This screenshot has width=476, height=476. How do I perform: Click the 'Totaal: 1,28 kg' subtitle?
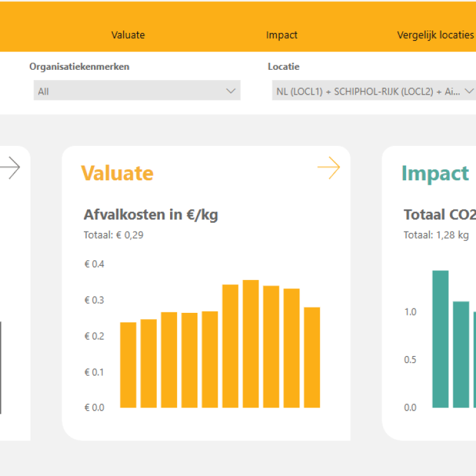coord(436,235)
